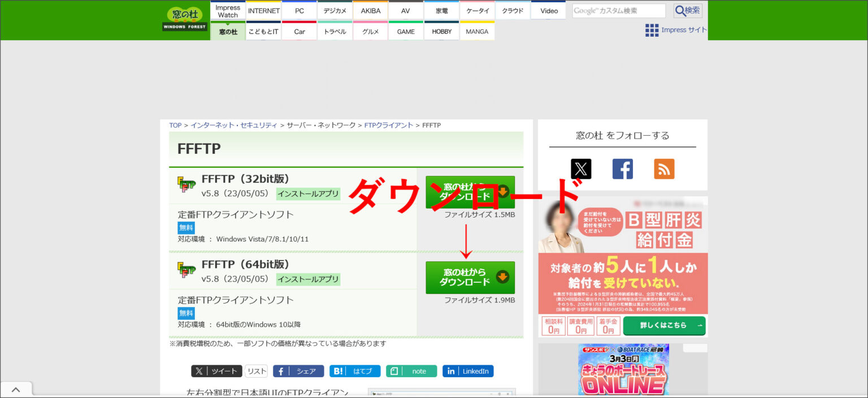Share the article on LinkedIn
This screenshot has height=398, width=868.
[x=468, y=371]
